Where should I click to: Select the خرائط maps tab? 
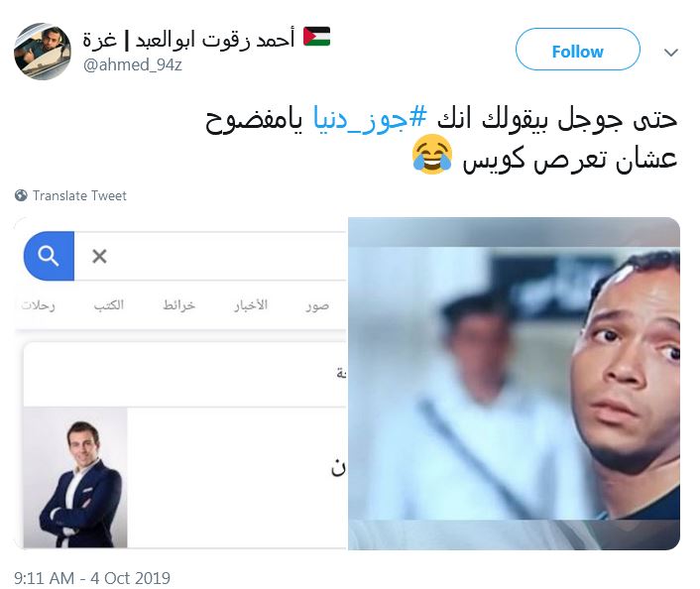tap(179, 305)
